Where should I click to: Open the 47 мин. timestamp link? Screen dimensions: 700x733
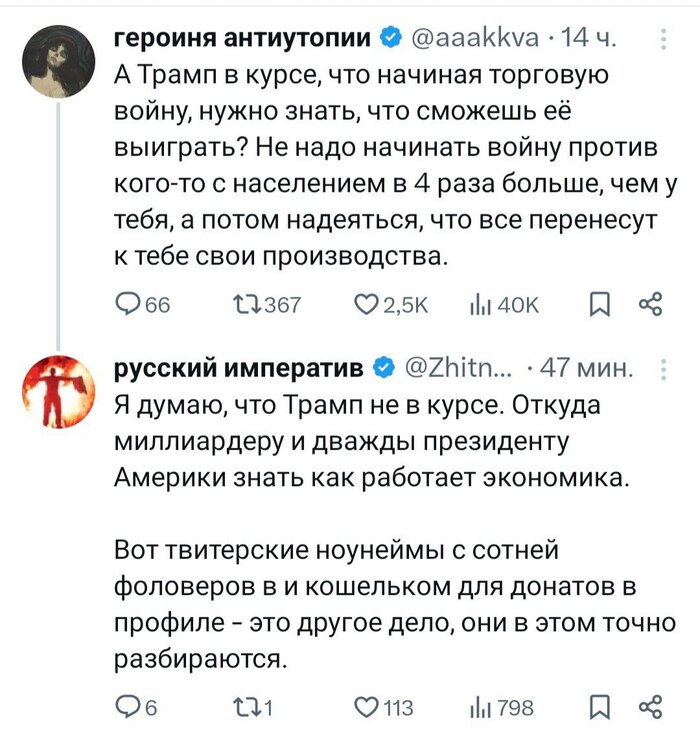point(586,371)
